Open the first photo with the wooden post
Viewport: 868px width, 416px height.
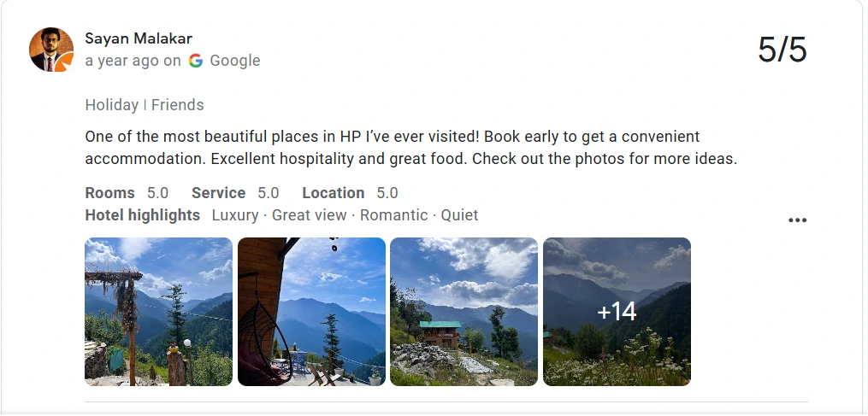[158, 312]
